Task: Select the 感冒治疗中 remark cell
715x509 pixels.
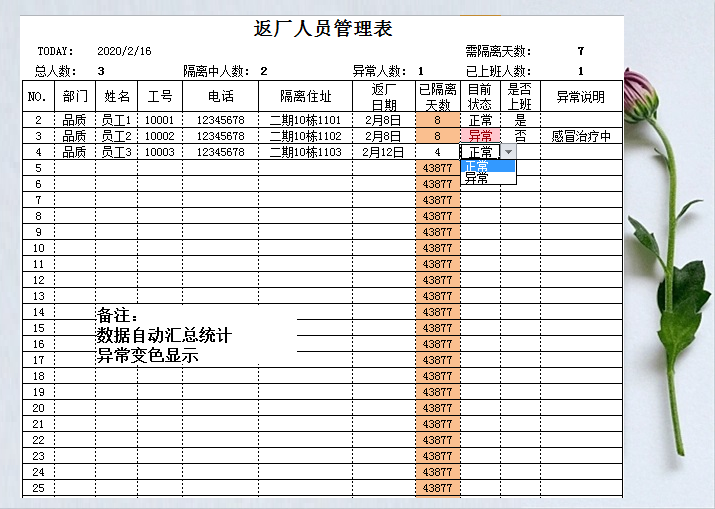Action: tap(581, 136)
